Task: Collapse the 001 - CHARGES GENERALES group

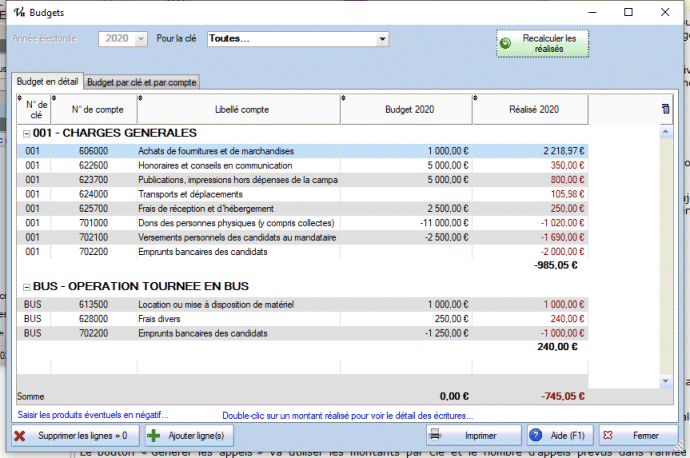Action: coord(25,133)
